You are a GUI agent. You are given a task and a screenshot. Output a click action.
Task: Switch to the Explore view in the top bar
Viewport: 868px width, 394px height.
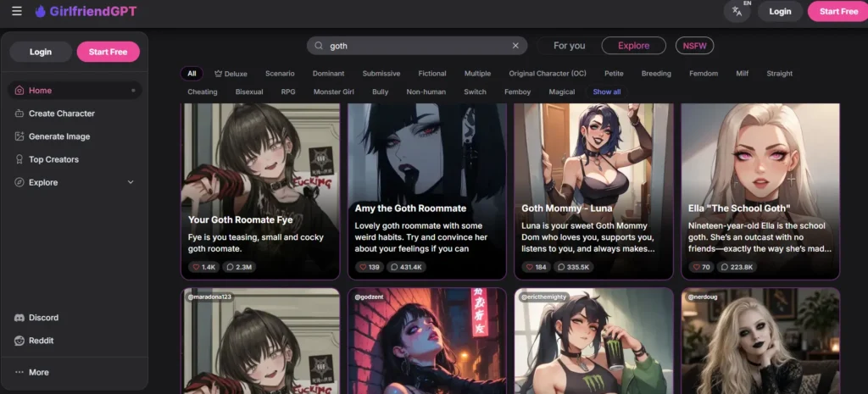pyautogui.click(x=633, y=46)
